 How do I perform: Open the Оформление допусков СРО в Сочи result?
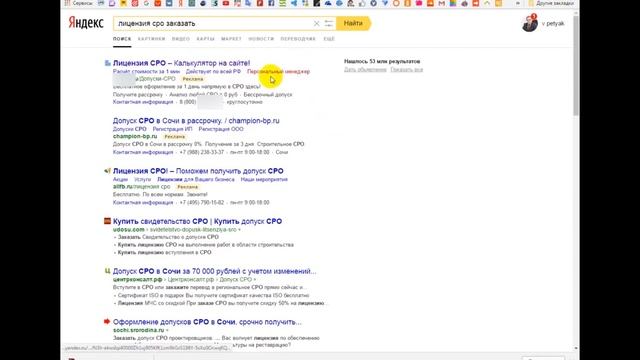(207, 322)
